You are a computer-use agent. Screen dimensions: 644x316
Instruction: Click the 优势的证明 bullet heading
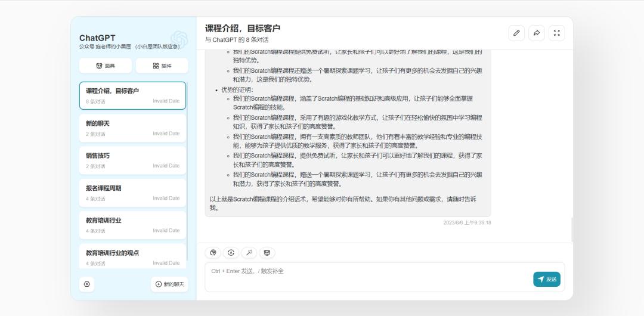tap(237, 90)
